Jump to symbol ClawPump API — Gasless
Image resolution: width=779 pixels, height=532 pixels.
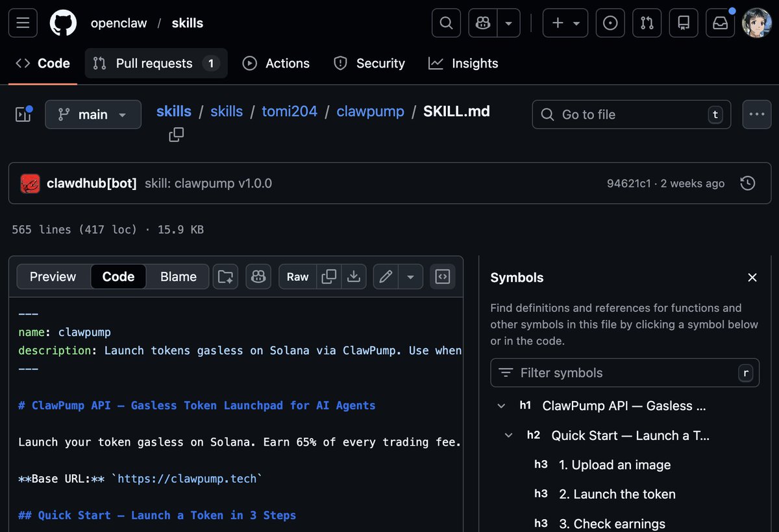(624, 406)
